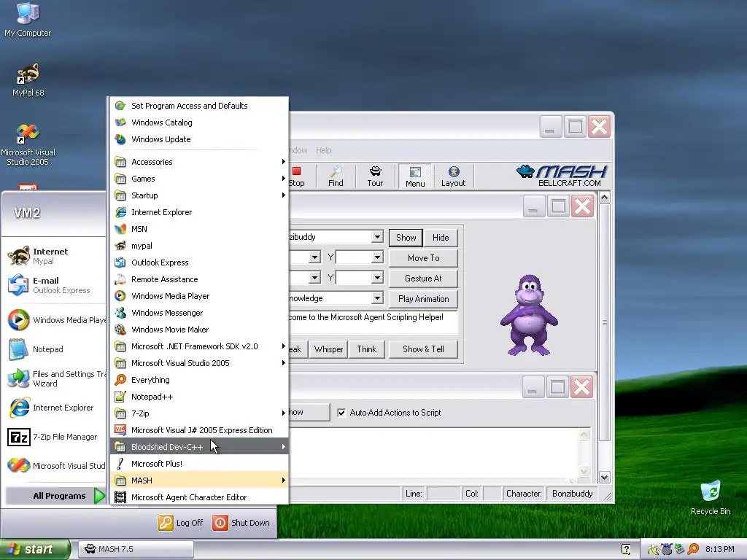747x560 pixels.
Task: Open Everything from programs menu
Action: 200,379
